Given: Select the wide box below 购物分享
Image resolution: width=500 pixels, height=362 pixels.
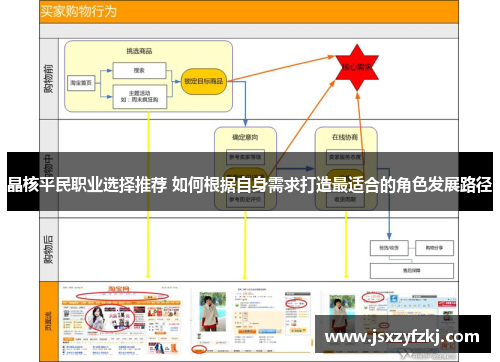Looking at the screenshot, I should pyautogui.click(x=412, y=271).
